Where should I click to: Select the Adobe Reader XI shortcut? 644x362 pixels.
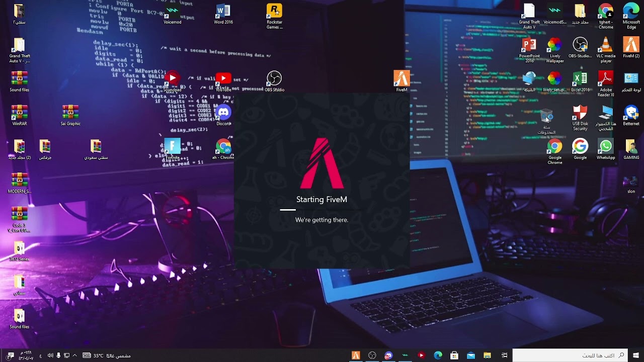(x=606, y=84)
